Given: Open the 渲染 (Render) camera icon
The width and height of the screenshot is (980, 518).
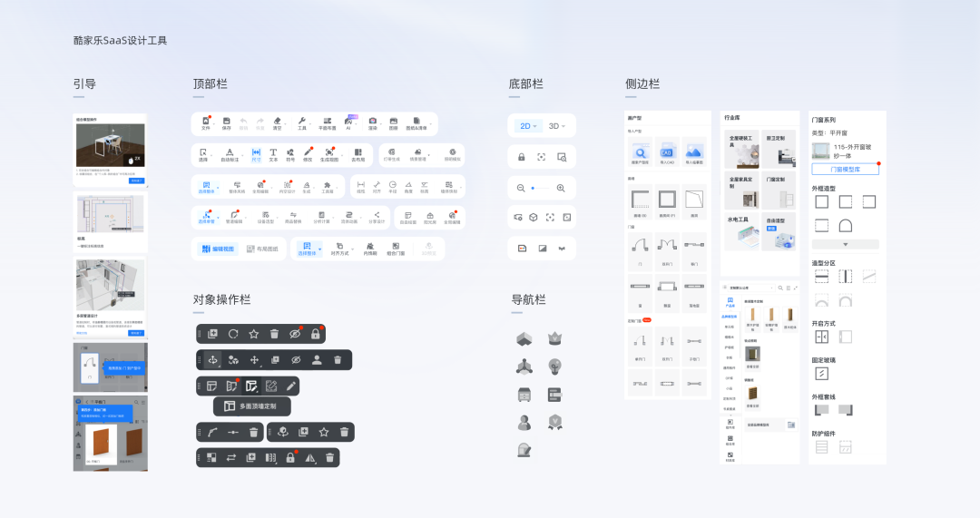Looking at the screenshot, I should pyautogui.click(x=373, y=122).
